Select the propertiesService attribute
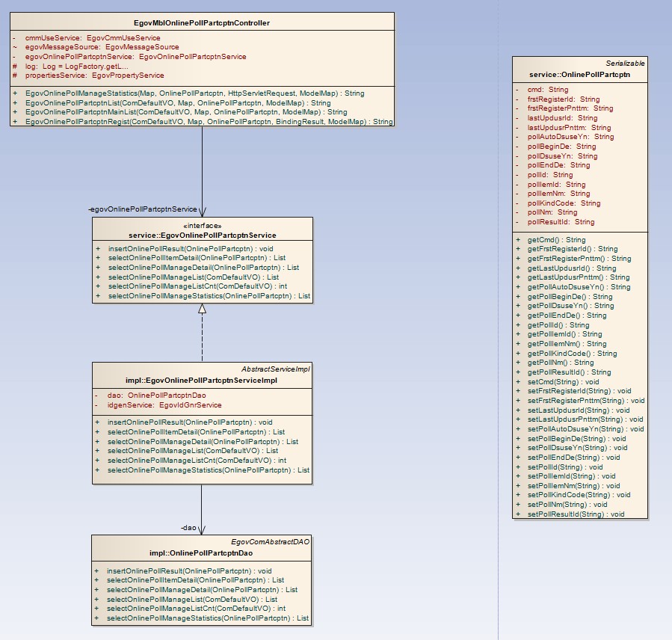 [94, 76]
